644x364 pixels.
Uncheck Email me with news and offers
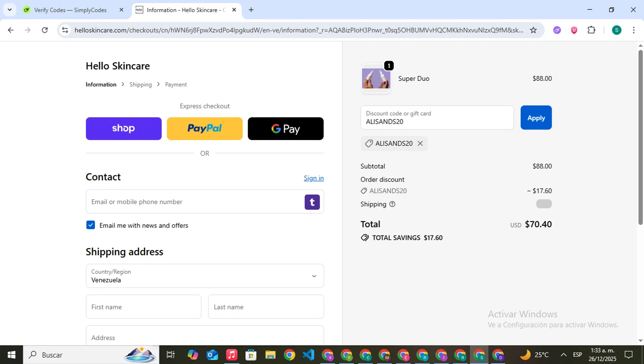[x=91, y=225]
